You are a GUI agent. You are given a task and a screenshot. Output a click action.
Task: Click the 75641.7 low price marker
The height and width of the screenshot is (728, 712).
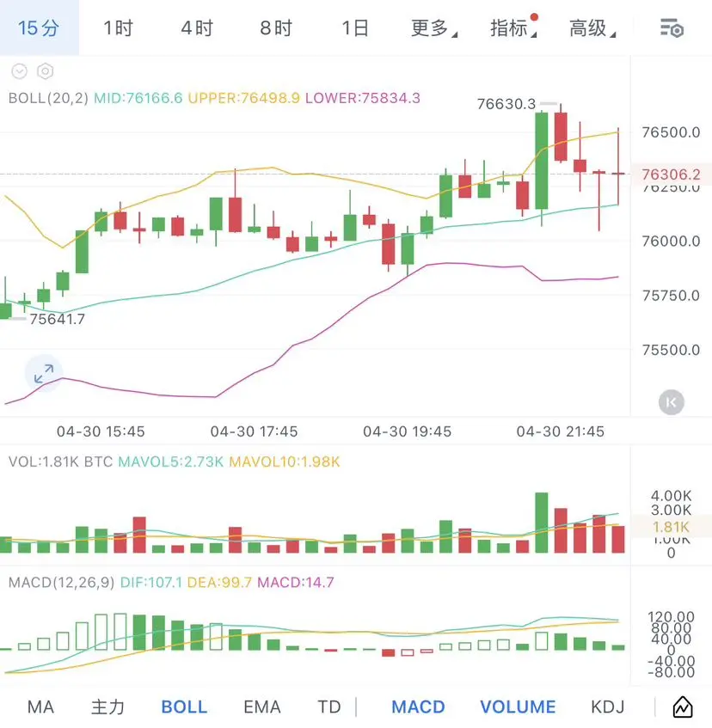click(x=57, y=319)
